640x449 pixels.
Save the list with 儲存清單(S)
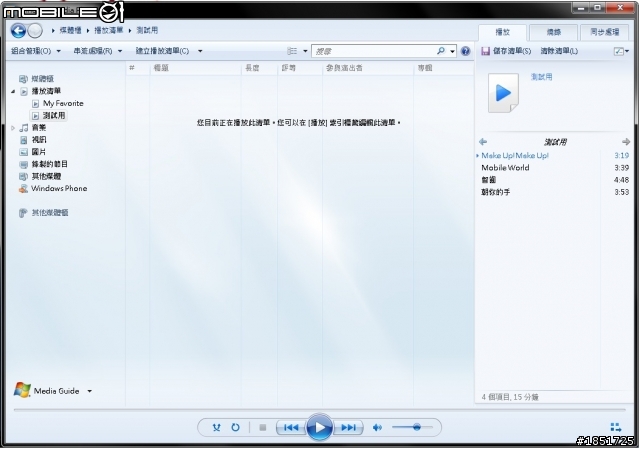tap(506, 51)
